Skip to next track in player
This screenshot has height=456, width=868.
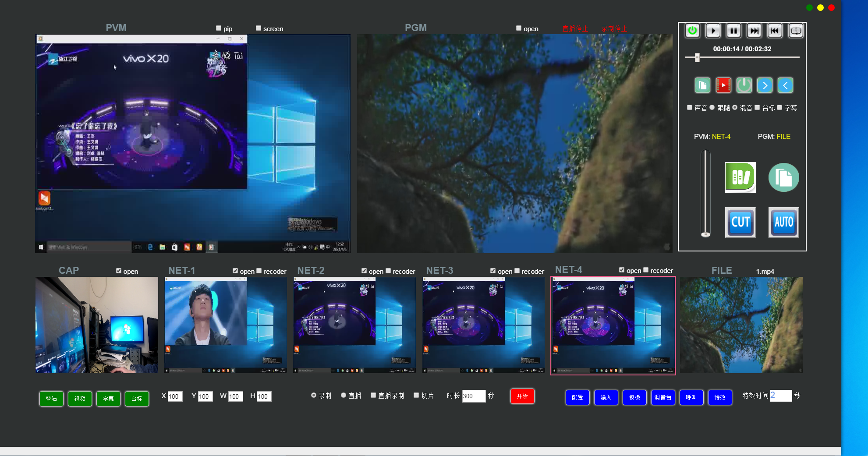coord(754,31)
